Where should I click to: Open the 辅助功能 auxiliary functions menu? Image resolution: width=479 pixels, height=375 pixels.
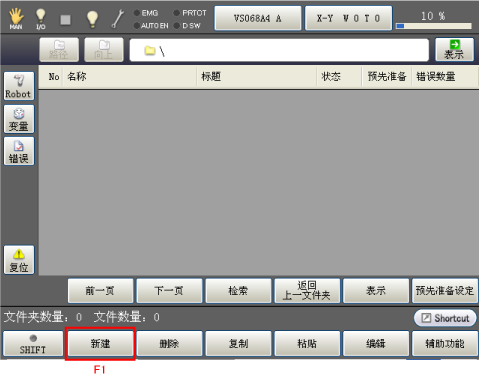coord(445,344)
